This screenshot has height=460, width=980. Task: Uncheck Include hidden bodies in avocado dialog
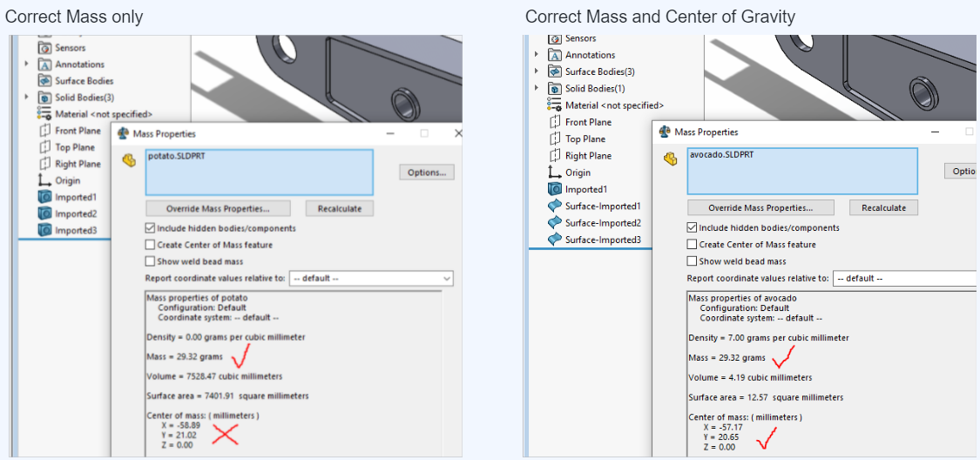[x=692, y=227]
